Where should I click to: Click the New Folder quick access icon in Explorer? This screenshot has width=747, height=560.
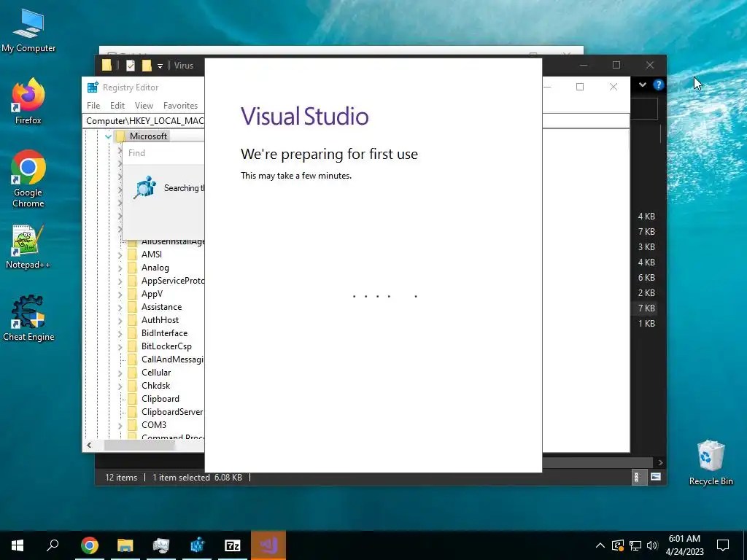click(147, 66)
